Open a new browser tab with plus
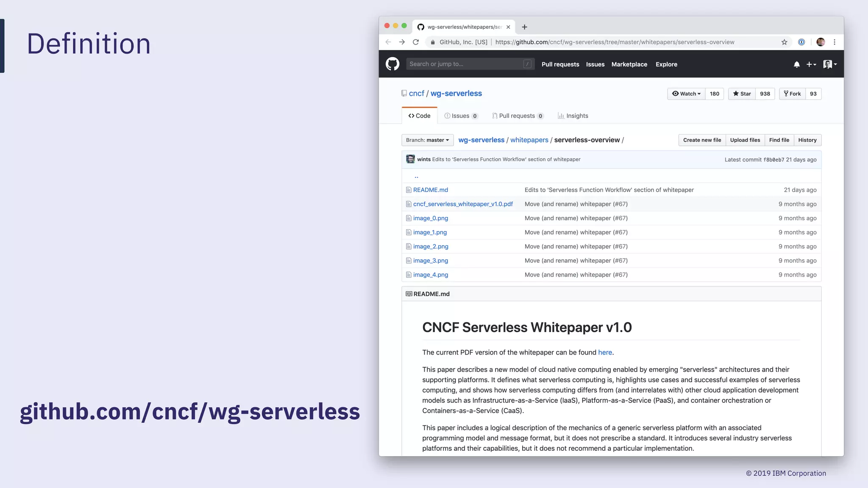The width and height of the screenshot is (868, 488). (x=524, y=27)
